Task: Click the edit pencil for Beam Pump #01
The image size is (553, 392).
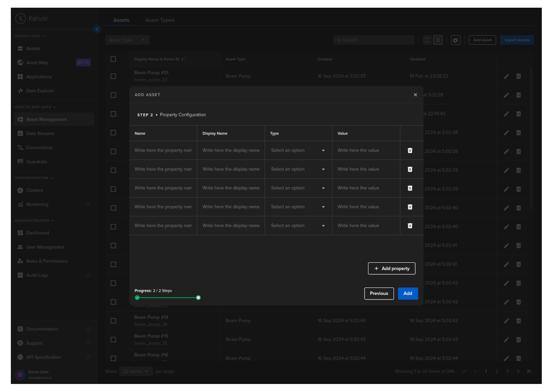Action: coord(506,76)
